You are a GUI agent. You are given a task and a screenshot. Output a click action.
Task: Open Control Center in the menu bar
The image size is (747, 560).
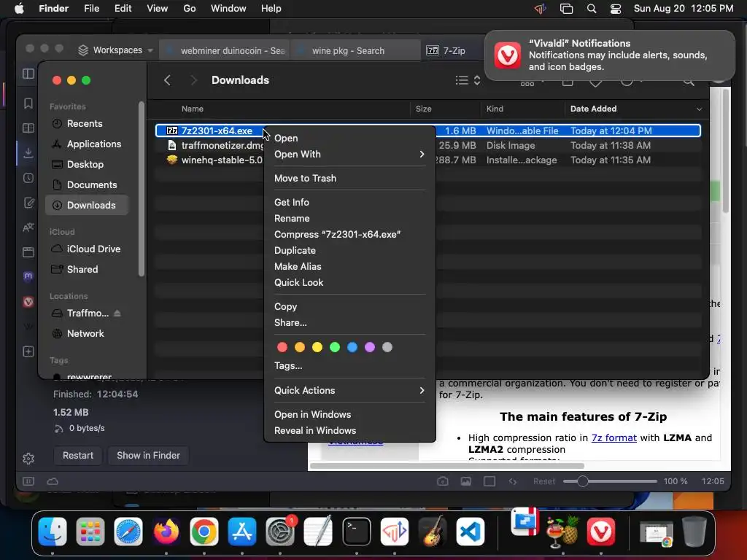point(616,9)
